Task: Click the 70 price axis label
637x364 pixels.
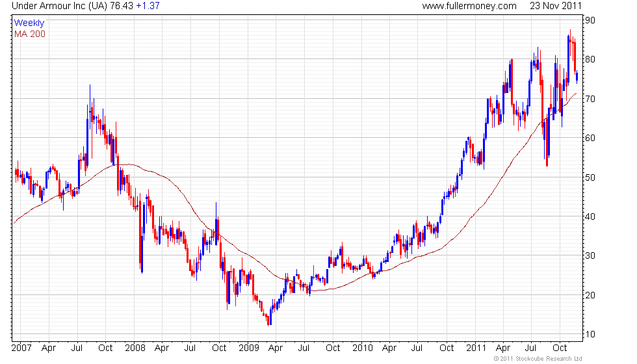Action: (x=590, y=99)
